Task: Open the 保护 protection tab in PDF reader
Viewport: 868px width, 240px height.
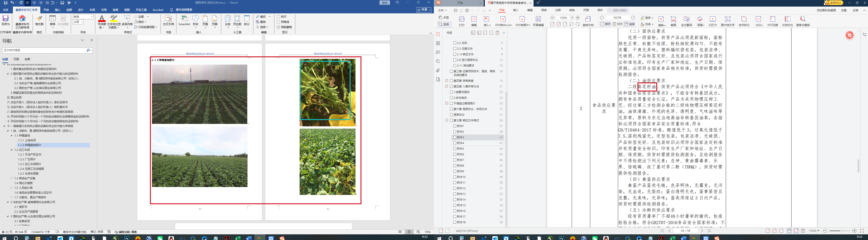Action: pos(600,10)
